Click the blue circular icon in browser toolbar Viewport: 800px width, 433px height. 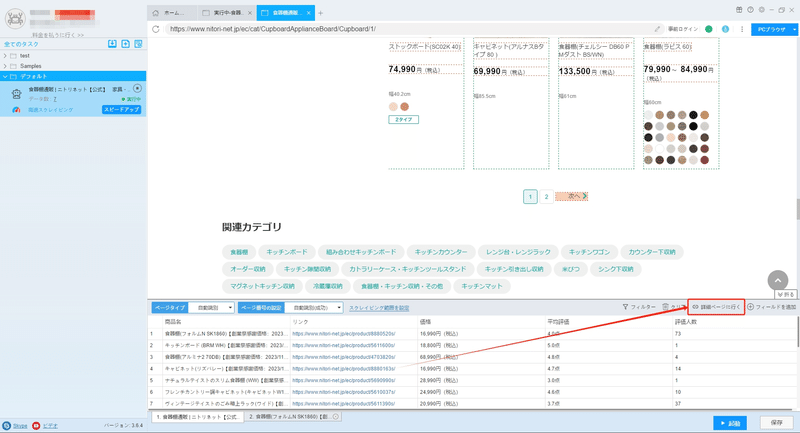click(725, 29)
